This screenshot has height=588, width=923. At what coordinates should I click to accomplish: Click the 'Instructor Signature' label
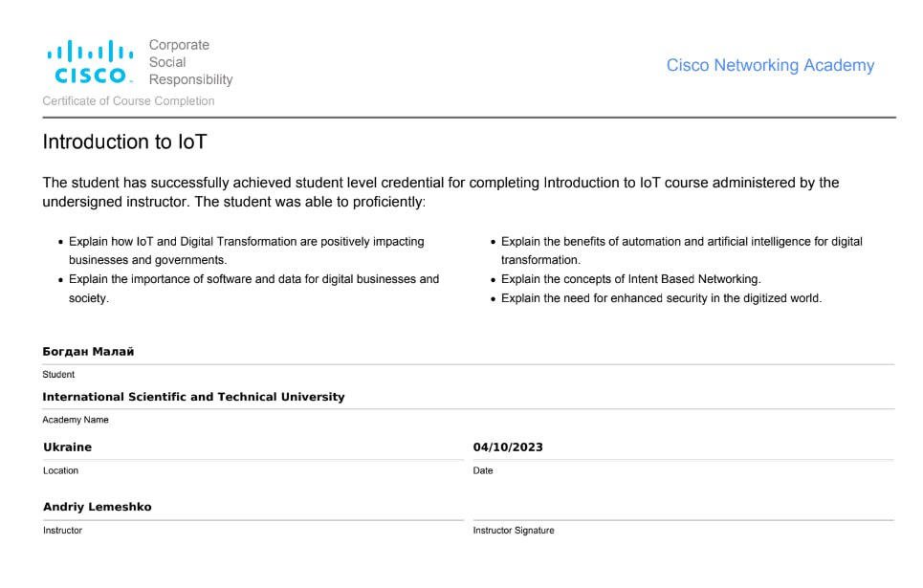click(x=514, y=531)
